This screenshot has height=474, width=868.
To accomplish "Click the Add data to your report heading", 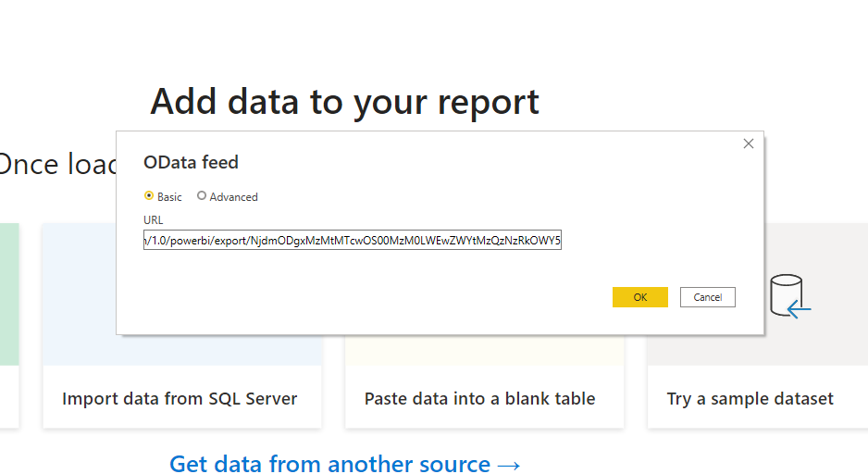I will click(x=344, y=101).
